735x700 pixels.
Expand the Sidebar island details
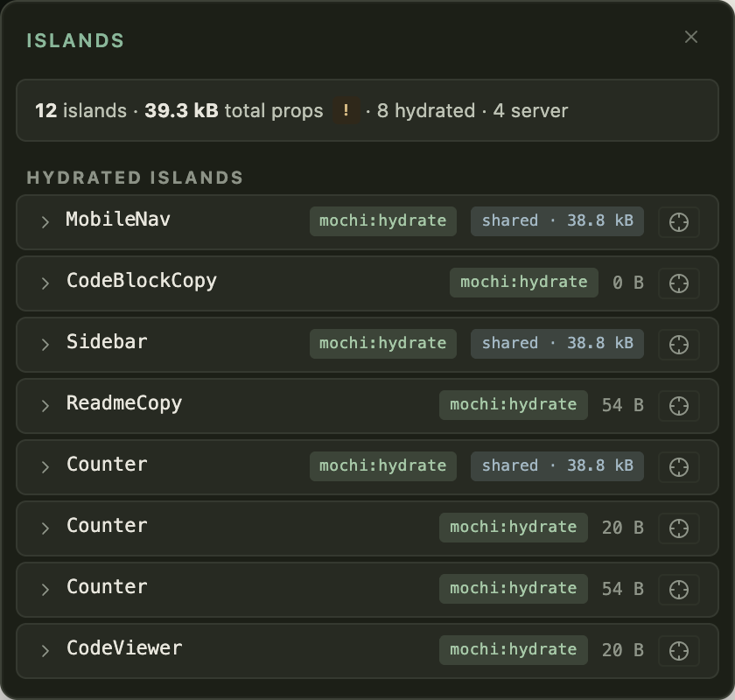click(x=45, y=345)
